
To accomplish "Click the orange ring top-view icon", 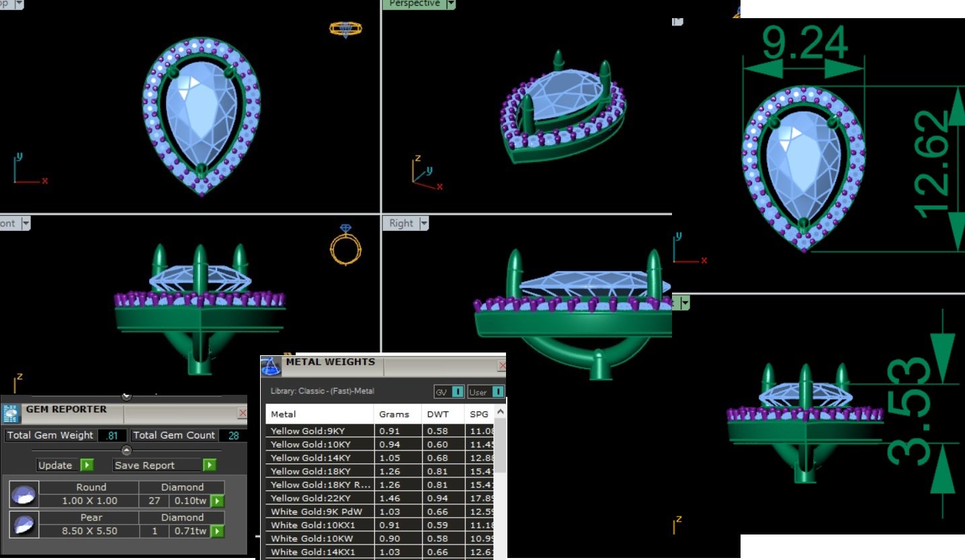I will coord(345,29).
